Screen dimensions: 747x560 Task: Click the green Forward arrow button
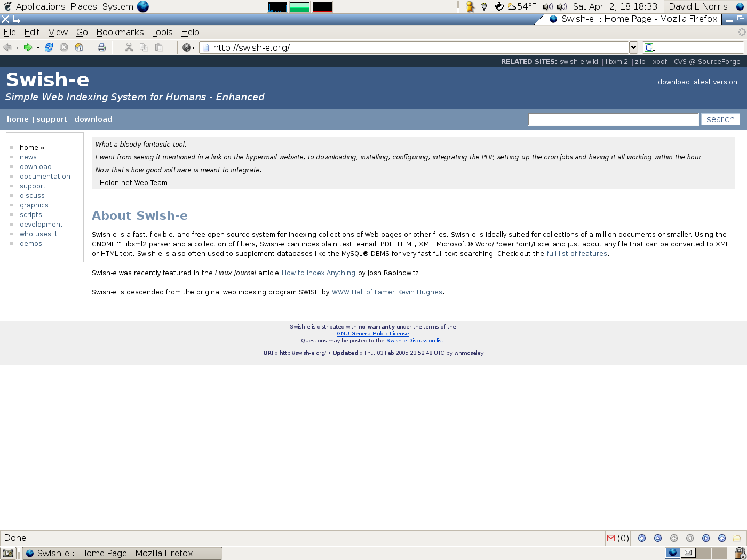pyautogui.click(x=28, y=47)
